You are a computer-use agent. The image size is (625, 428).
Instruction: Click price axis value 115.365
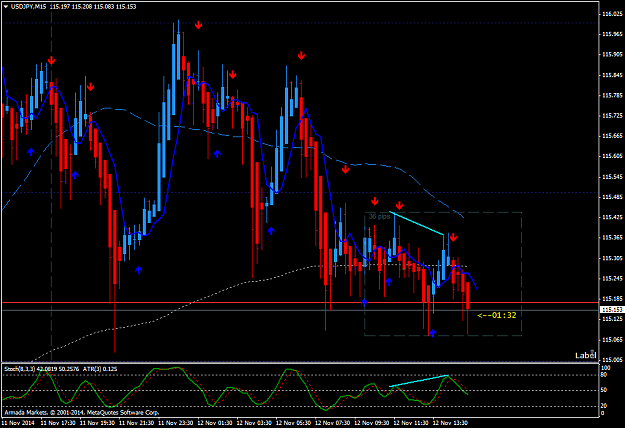coord(613,238)
